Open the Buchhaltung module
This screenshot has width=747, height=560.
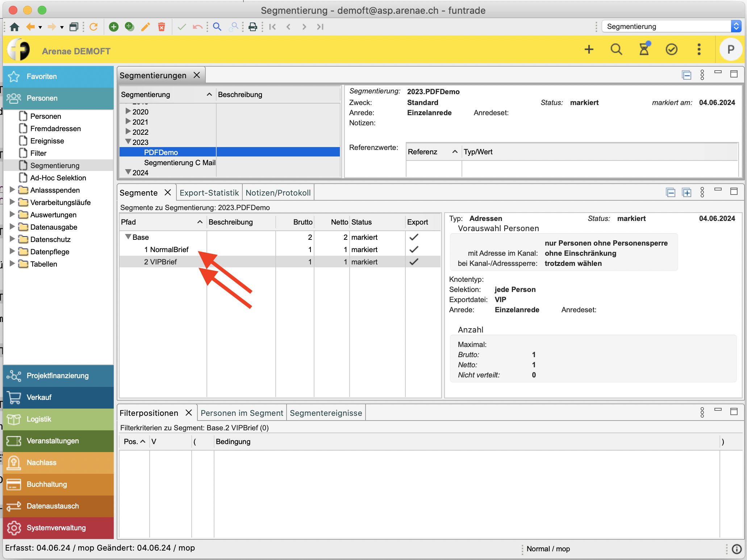(x=47, y=484)
